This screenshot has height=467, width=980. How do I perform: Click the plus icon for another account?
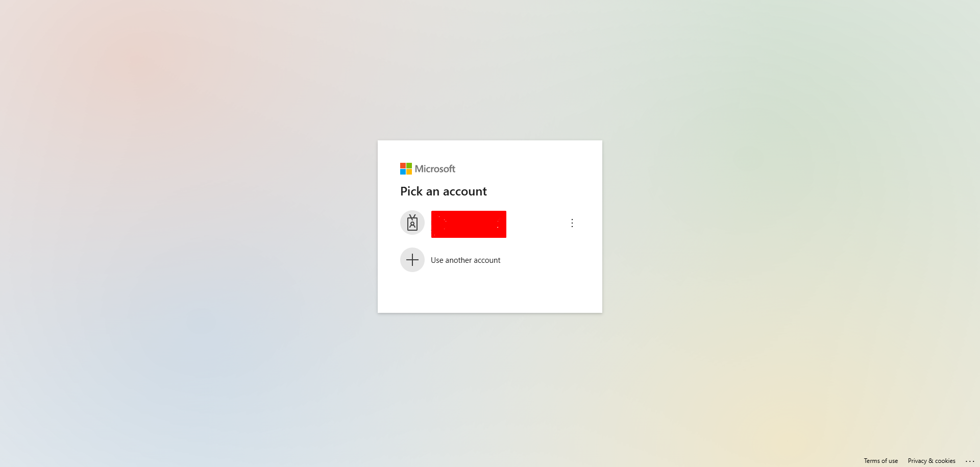[412, 260]
